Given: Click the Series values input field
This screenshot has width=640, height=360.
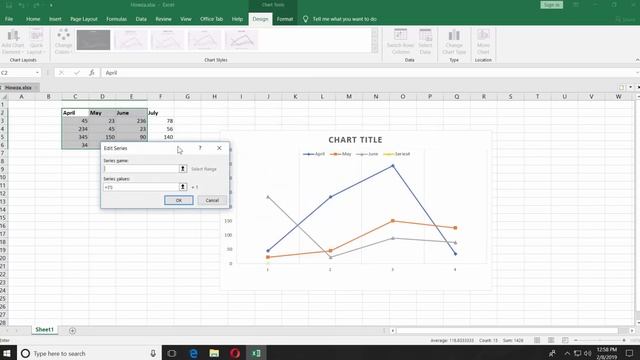Looking at the screenshot, I should point(141,187).
